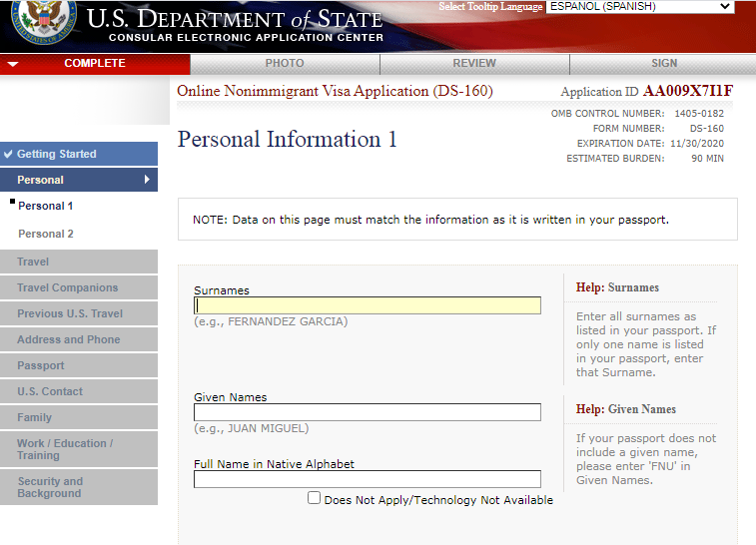Click the OMB control number 1405-0182
Screen dimensions: 756x545
coord(699,114)
